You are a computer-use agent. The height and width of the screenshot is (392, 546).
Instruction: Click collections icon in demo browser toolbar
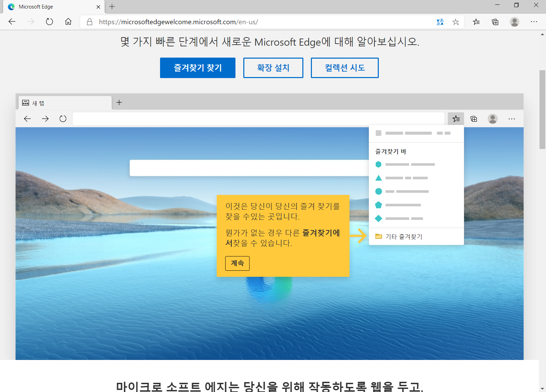(474, 119)
